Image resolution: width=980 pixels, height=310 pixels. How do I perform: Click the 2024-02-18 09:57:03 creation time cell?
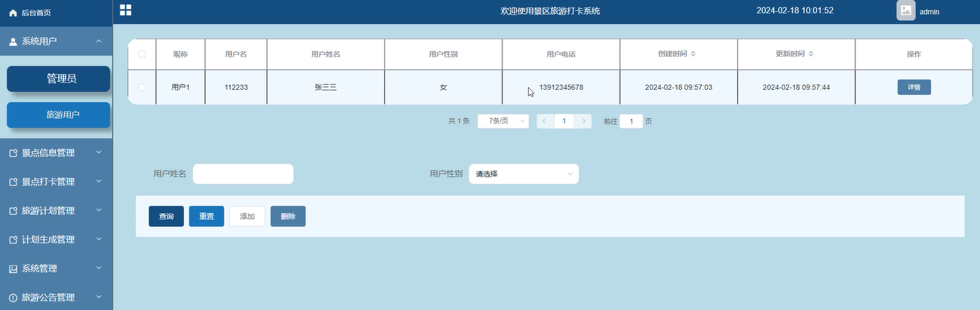click(x=679, y=87)
